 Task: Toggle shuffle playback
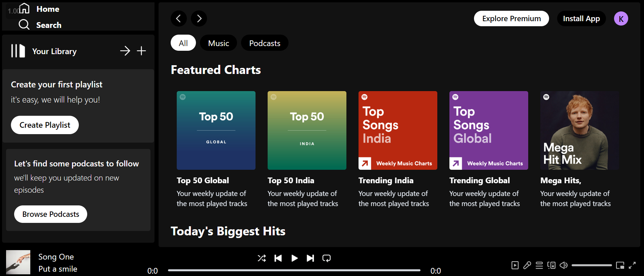coord(262,258)
